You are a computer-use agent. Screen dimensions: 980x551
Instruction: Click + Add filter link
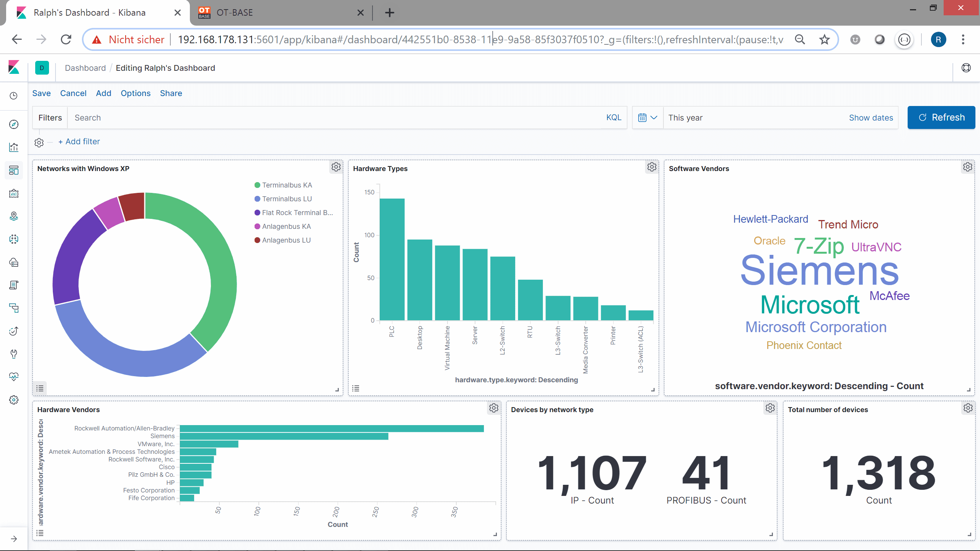tap(79, 142)
